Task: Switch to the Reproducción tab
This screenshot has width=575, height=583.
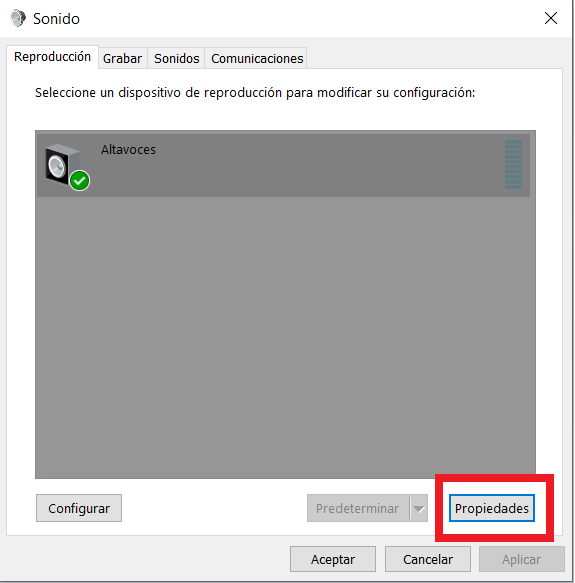Action: point(52,57)
